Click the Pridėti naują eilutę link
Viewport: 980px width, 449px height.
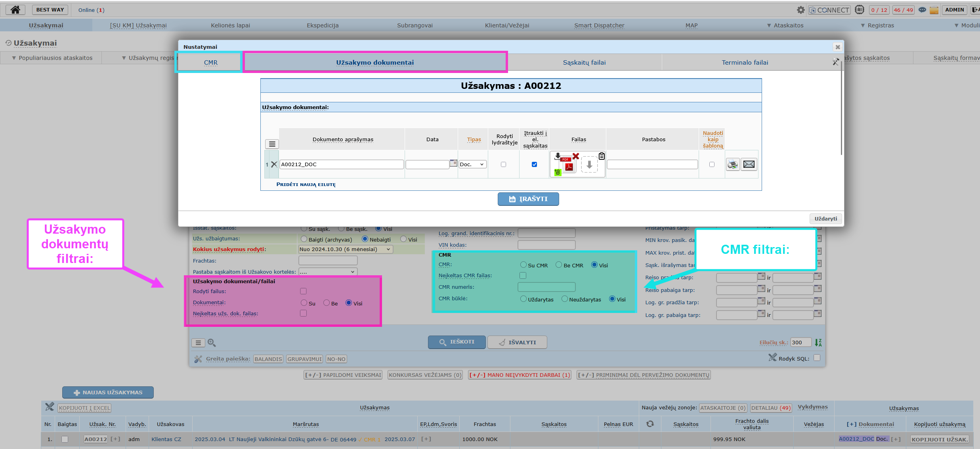click(x=306, y=184)
